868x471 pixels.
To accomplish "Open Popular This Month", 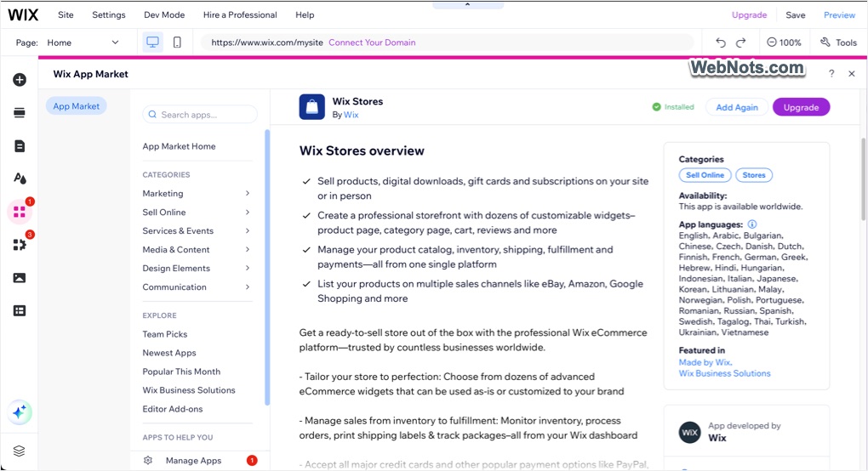I will [181, 372].
